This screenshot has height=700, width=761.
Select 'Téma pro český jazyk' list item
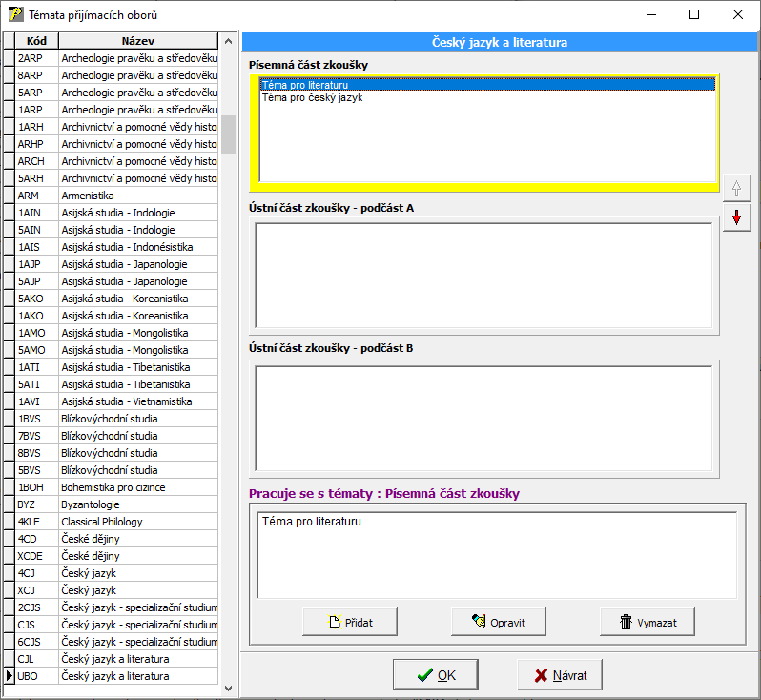[312, 97]
